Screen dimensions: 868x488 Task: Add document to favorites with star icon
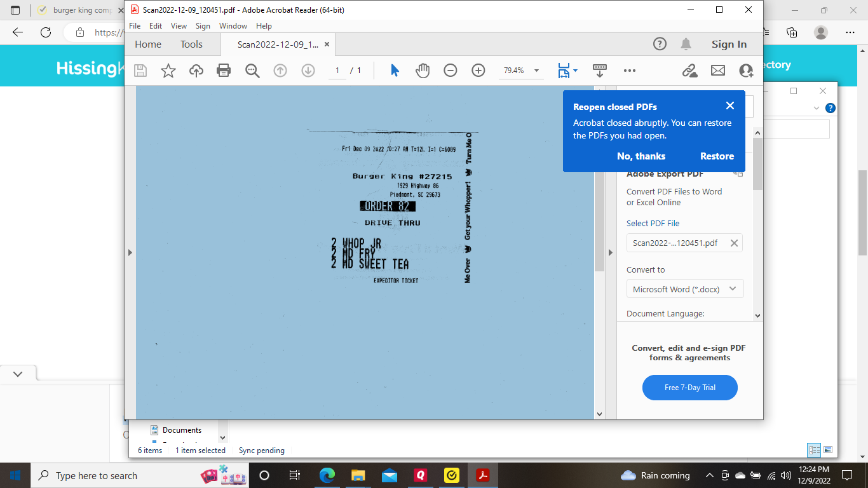(168, 71)
